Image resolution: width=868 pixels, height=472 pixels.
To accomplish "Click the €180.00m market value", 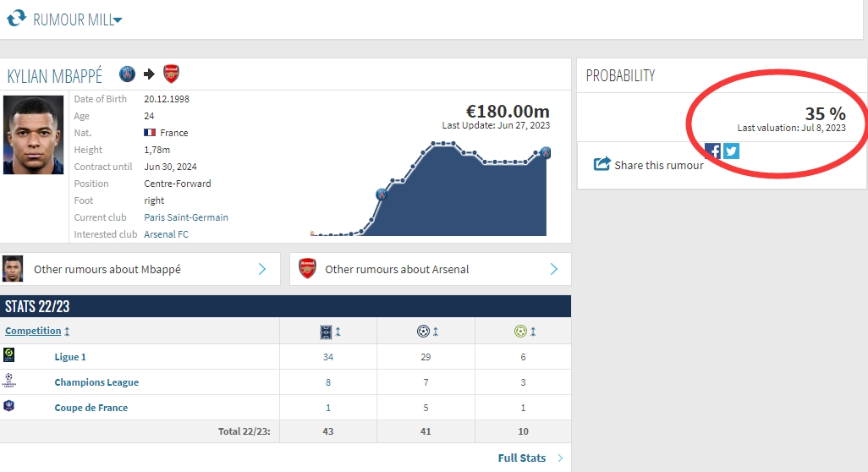I will 508,111.
